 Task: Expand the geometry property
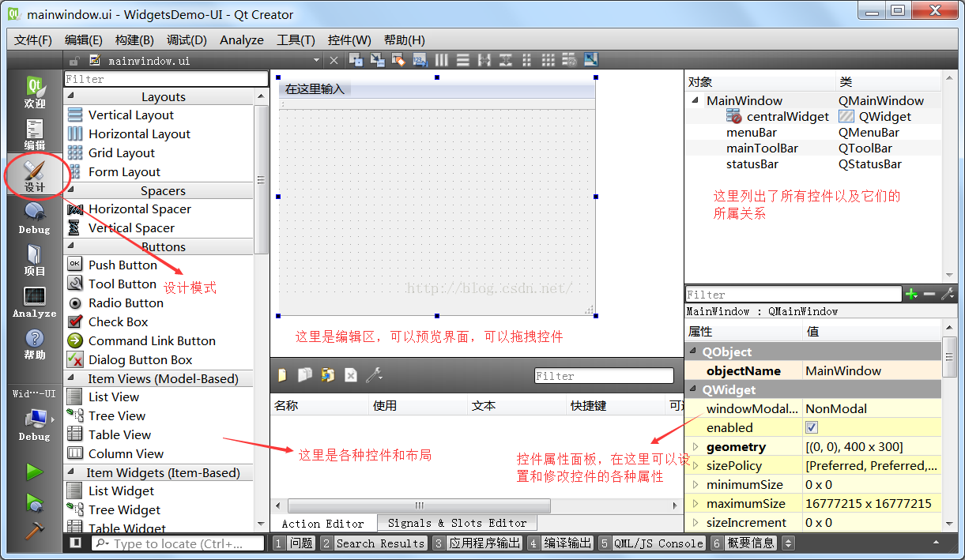(x=695, y=446)
